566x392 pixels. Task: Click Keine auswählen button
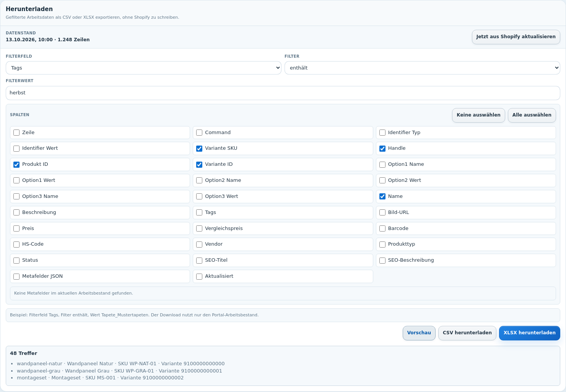pos(478,115)
